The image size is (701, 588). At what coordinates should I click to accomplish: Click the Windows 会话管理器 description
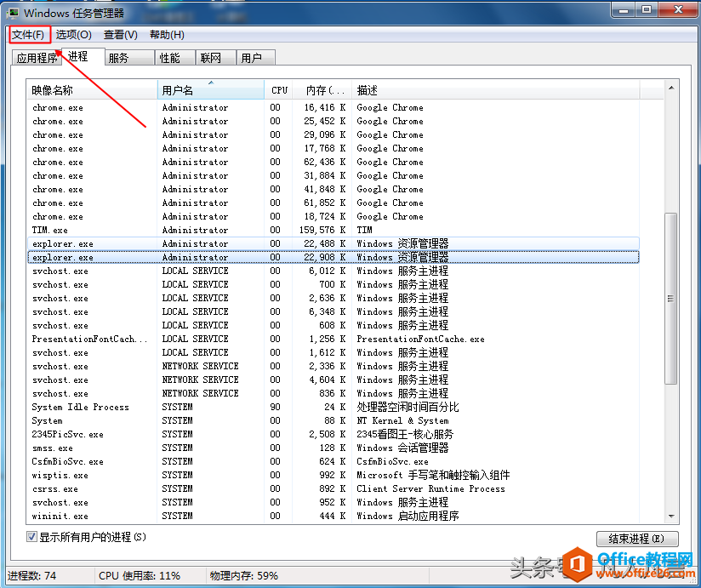402,448
